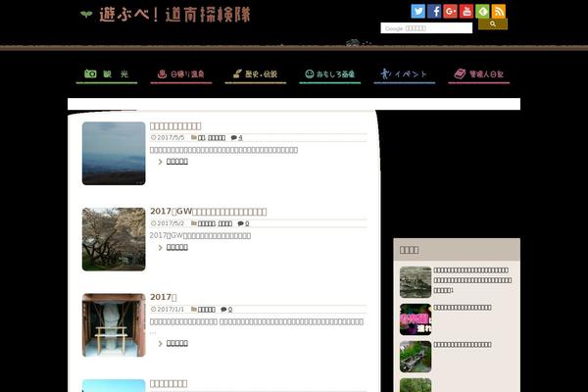Viewport: 588px width, 392px height.
Task: Open first sidebar popular post thumbnail
Action: click(x=416, y=282)
